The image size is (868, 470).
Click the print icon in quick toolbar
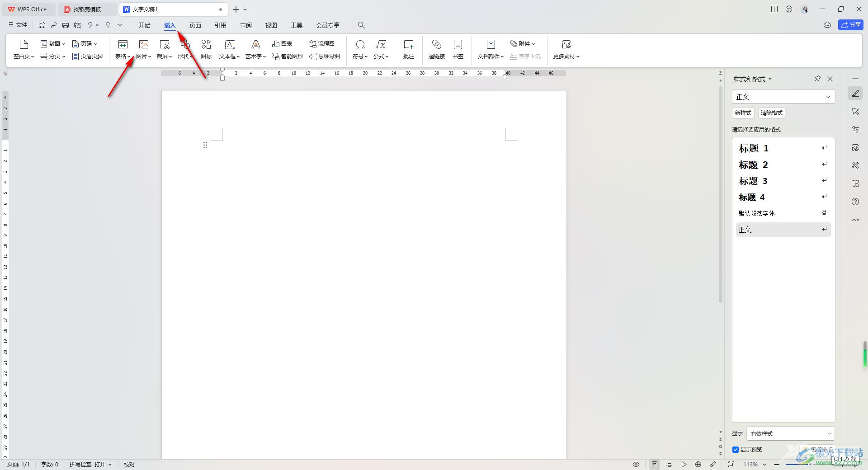(66, 25)
